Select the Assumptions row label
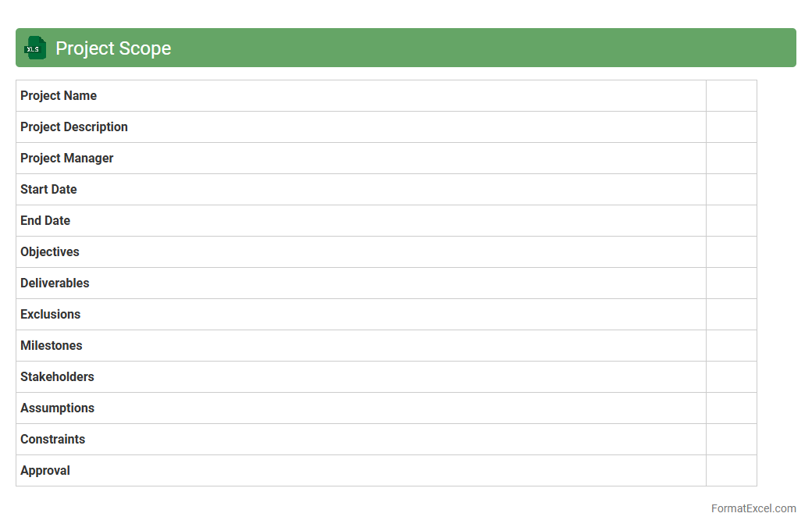This screenshot has width=812, height=531. click(x=57, y=408)
